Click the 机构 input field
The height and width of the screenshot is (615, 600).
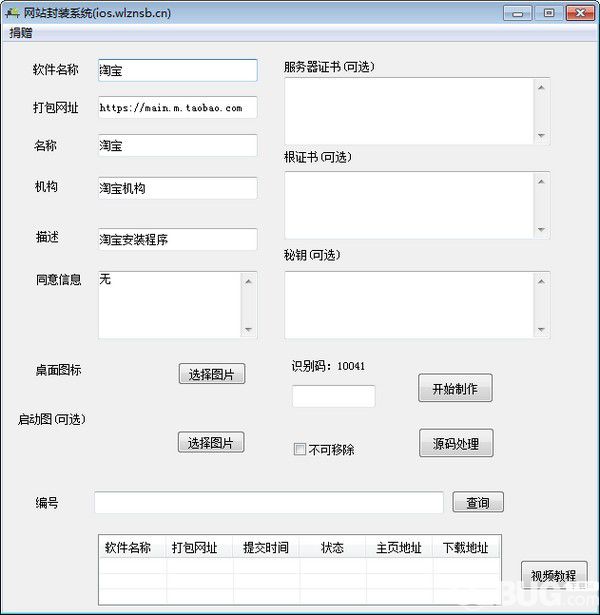click(x=178, y=188)
